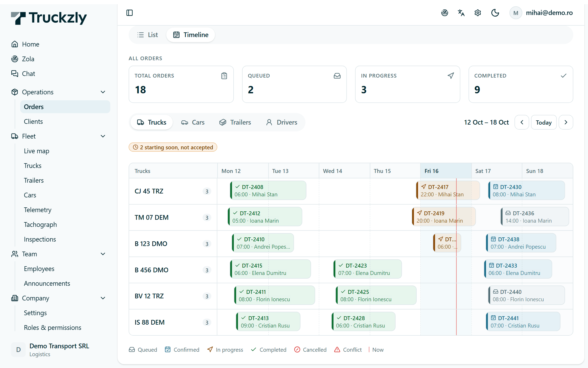Screen dimensions: 588x368
Task: Open Chat in the sidebar
Action: pyautogui.click(x=60, y=74)
